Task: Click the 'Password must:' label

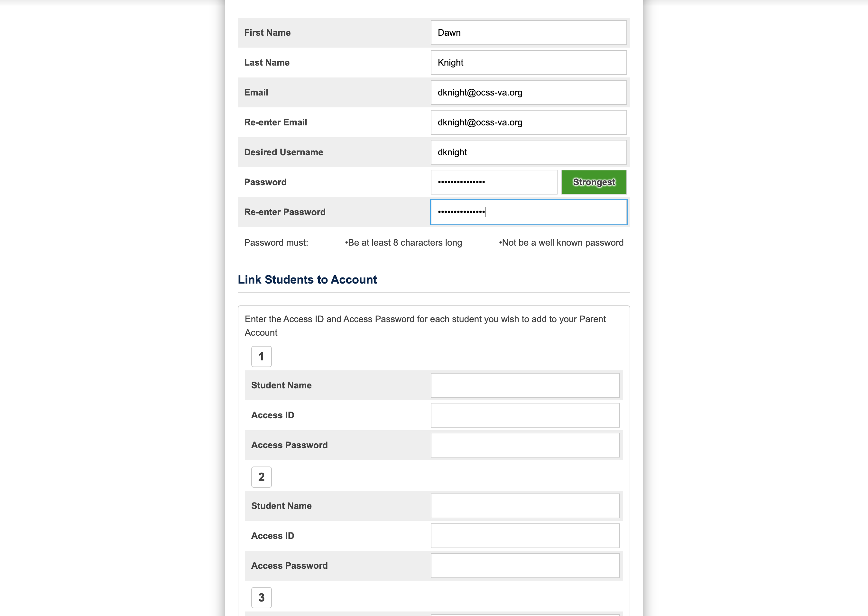Action: 276,243
